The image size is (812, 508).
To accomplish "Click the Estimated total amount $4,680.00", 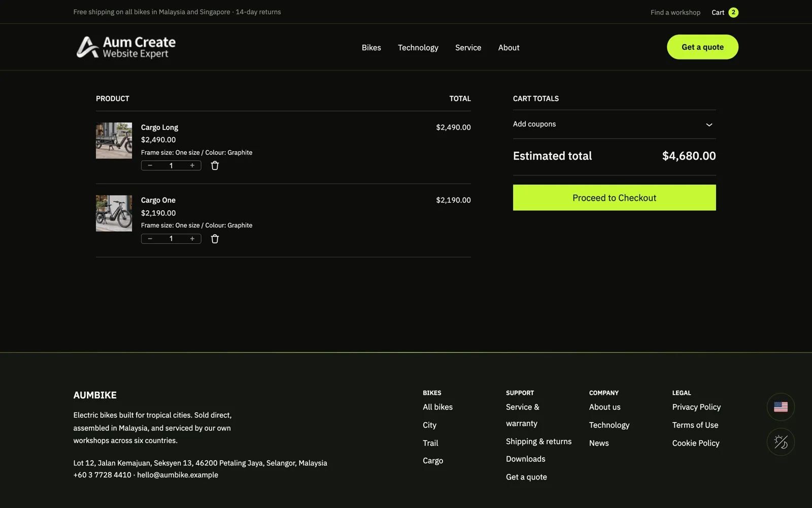I will pyautogui.click(x=689, y=156).
